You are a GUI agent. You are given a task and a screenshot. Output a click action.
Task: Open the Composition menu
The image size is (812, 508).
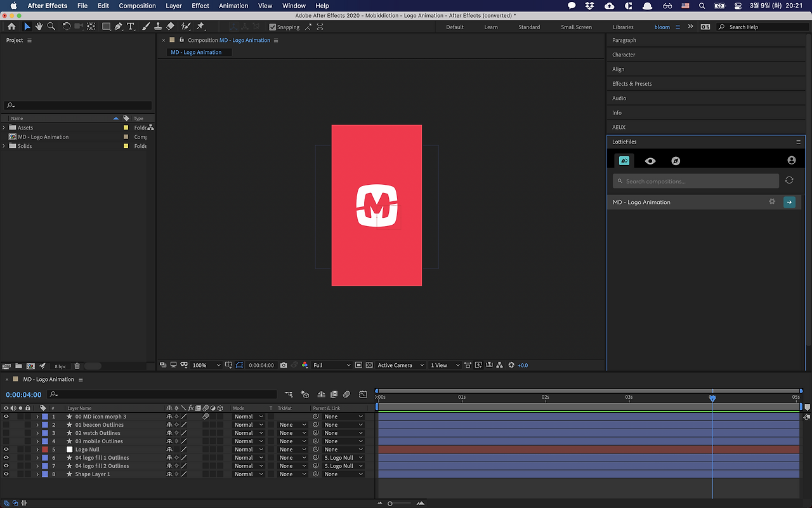[137, 6]
